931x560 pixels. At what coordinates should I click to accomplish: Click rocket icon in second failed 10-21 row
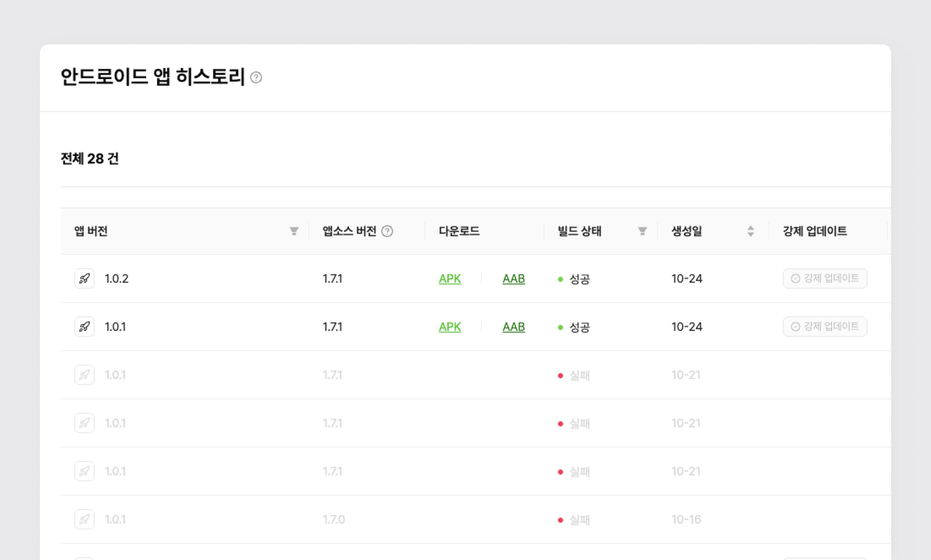click(84, 423)
